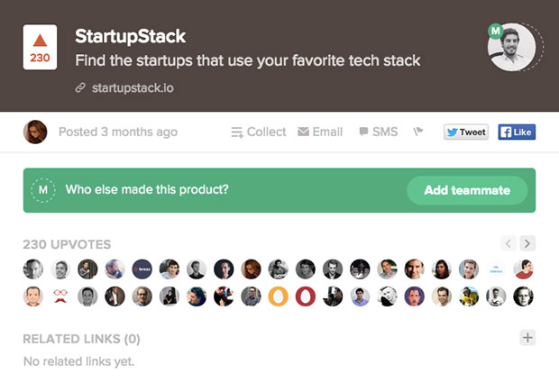
Task: Share via the Tweet button
Action: point(465,132)
